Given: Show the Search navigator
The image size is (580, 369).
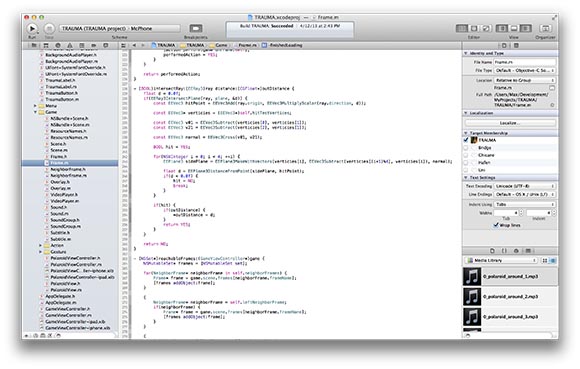Looking at the screenshot, I should coord(58,45).
